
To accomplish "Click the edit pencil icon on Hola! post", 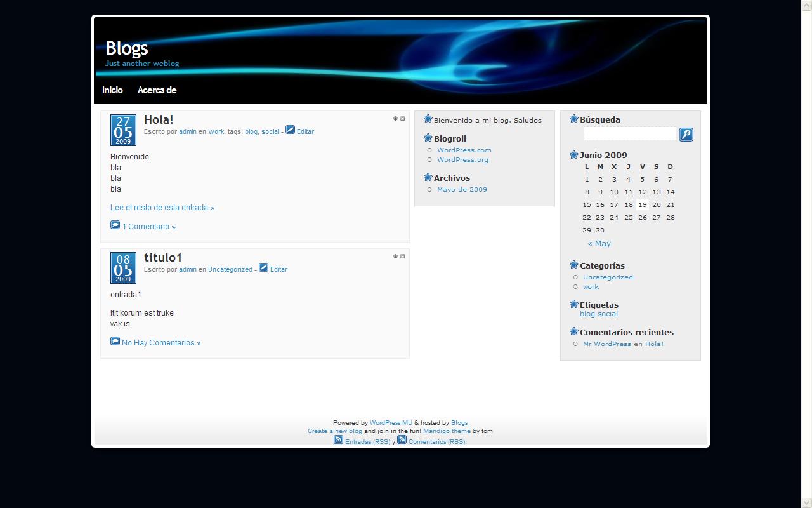I will tap(290, 130).
